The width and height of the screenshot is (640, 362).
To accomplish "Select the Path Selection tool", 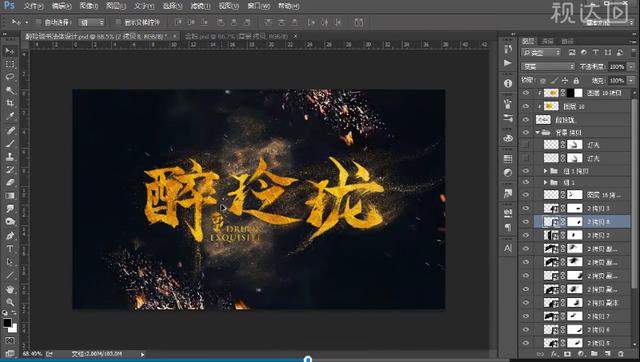I will point(10,262).
